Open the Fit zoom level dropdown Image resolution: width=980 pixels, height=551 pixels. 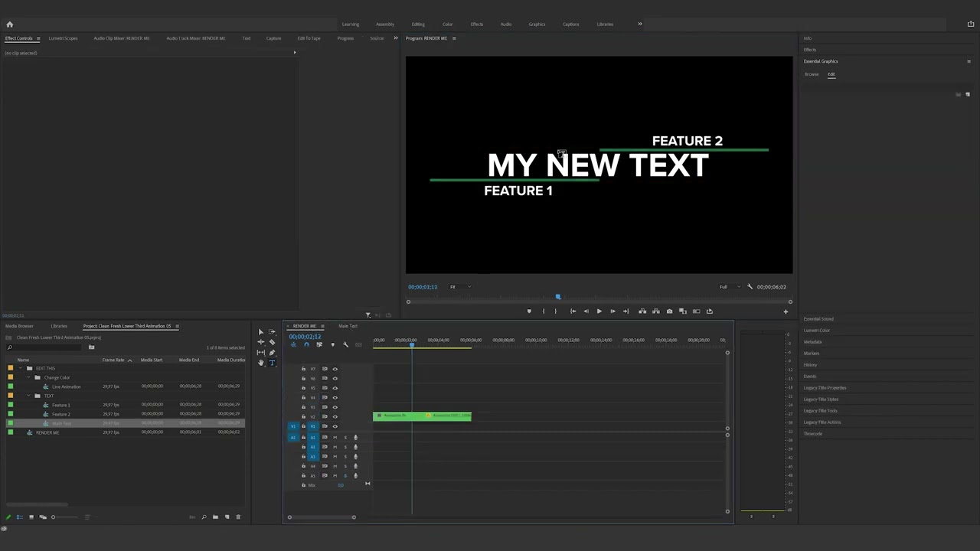point(460,287)
